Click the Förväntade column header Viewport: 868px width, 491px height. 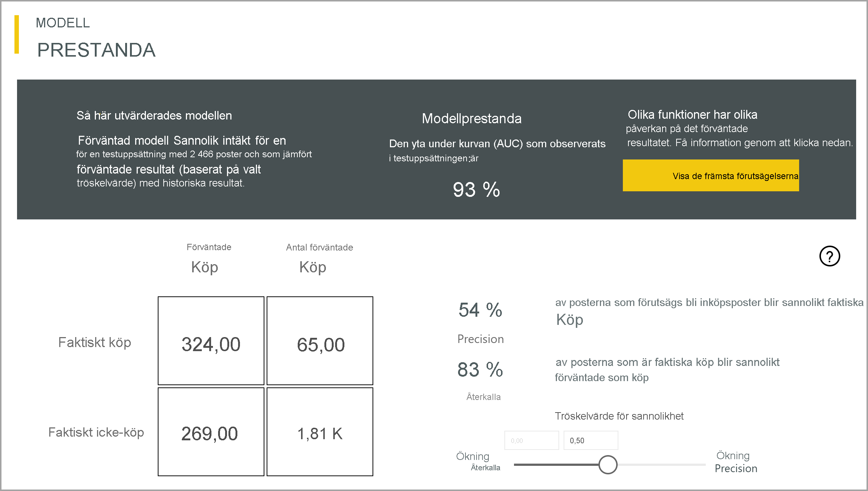[x=209, y=247]
